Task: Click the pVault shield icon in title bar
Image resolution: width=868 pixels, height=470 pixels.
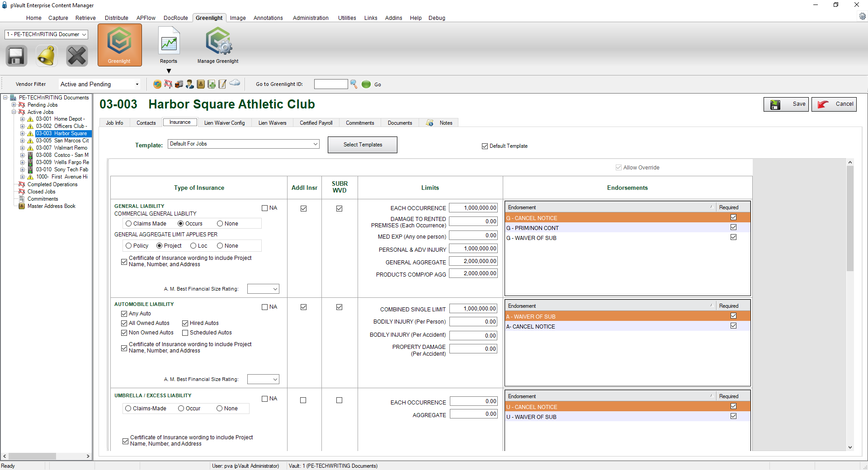Action: 5,5
